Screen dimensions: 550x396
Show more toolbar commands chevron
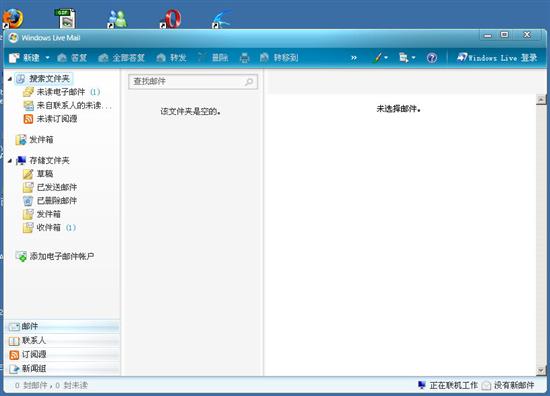click(354, 58)
